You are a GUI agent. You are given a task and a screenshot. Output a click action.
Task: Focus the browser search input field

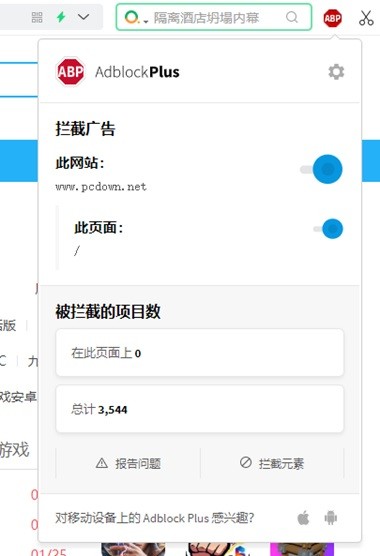[x=214, y=17]
